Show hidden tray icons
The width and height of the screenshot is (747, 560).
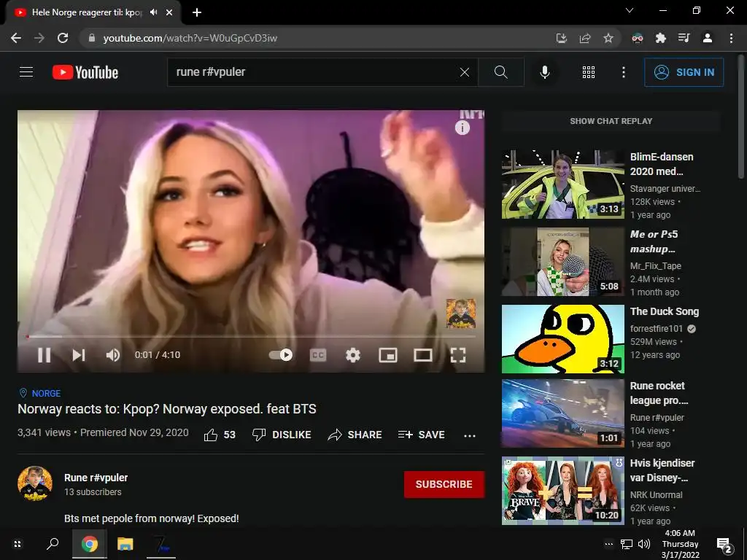coord(609,544)
